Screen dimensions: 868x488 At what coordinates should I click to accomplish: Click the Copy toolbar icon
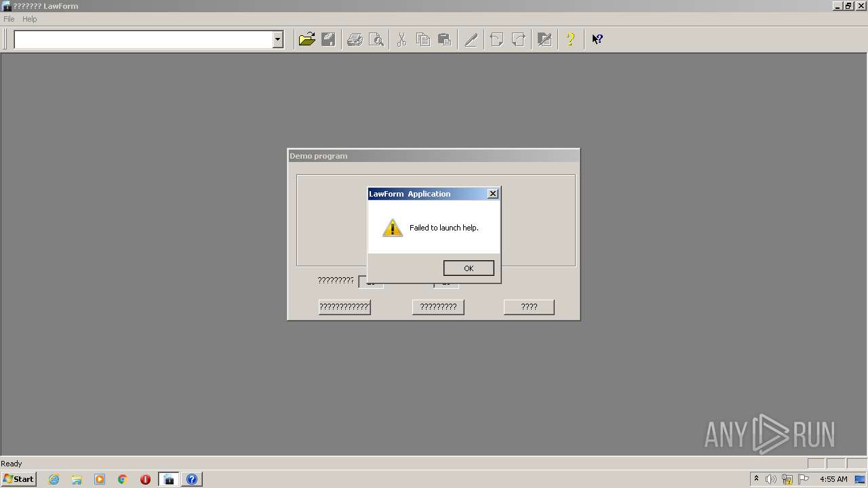coord(423,39)
